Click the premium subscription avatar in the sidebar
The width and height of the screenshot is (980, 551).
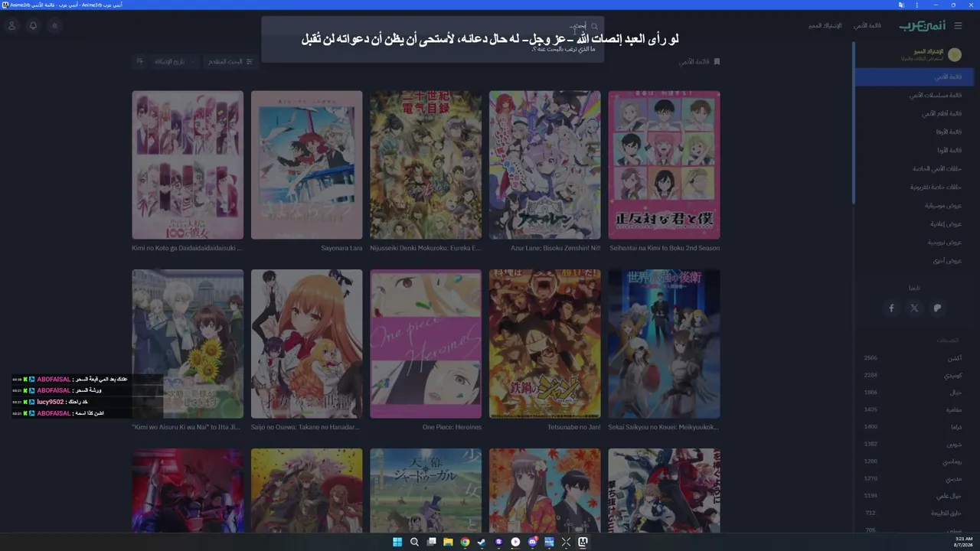point(955,54)
